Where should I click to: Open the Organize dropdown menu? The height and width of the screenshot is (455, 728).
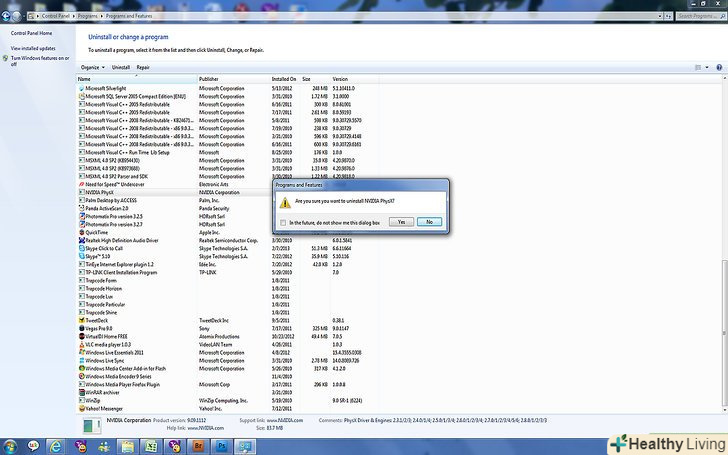pos(91,67)
